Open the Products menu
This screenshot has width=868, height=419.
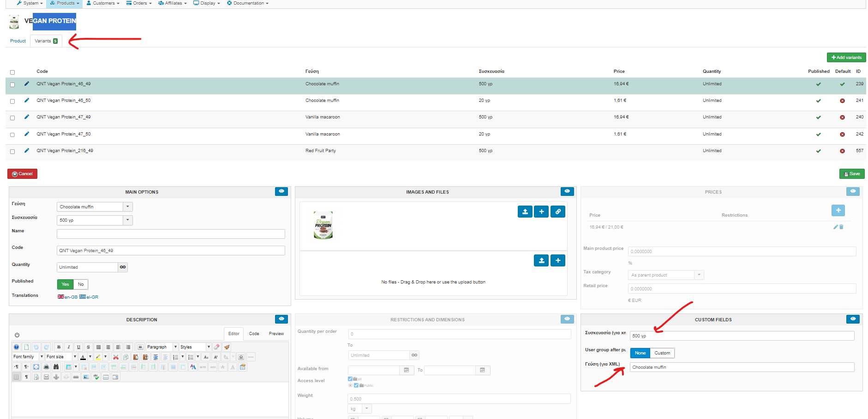point(65,3)
